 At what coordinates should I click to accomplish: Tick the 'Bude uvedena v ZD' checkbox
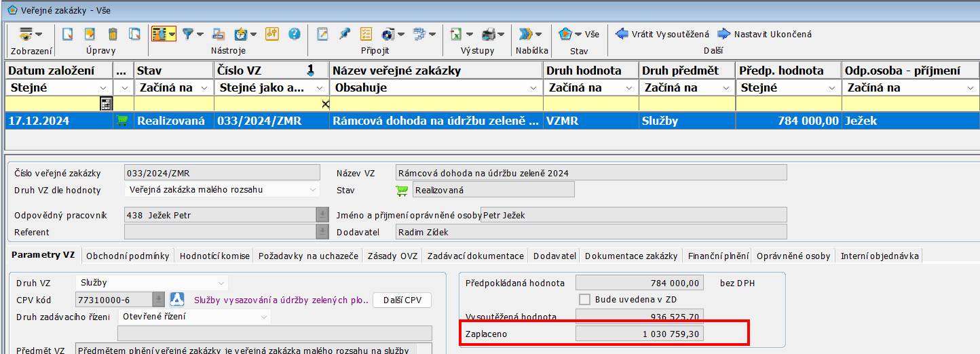[584, 299]
